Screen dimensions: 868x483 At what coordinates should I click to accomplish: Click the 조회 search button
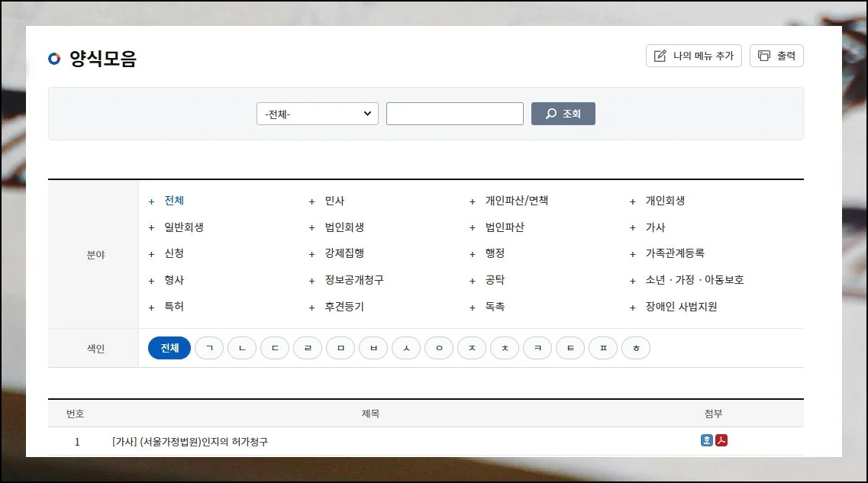click(x=563, y=114)
